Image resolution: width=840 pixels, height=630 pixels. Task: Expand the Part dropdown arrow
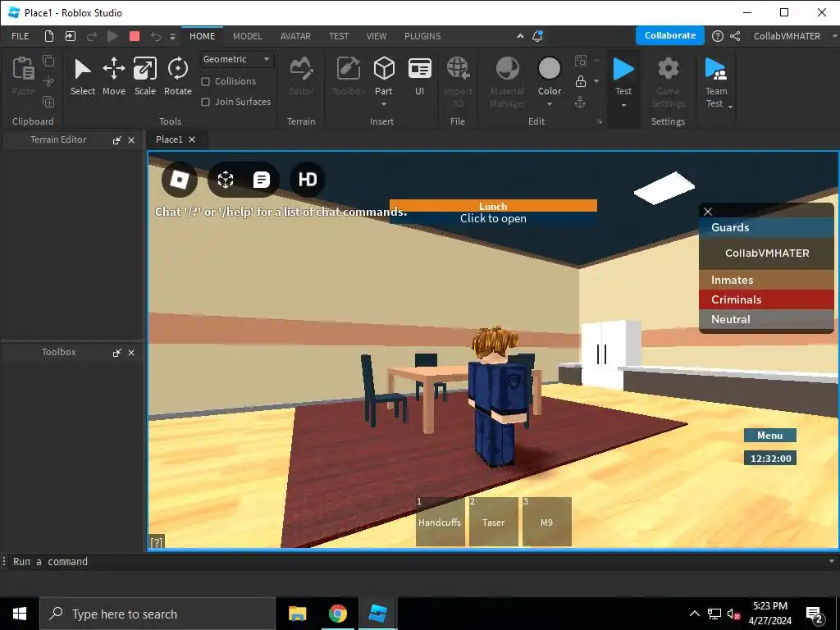pos(384,104)
